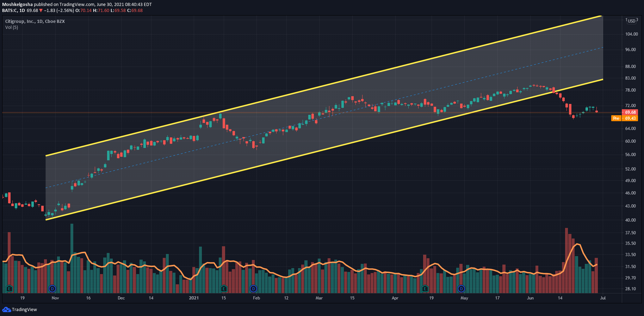Select the lower yellow channel trendline

tap(324, 150)
